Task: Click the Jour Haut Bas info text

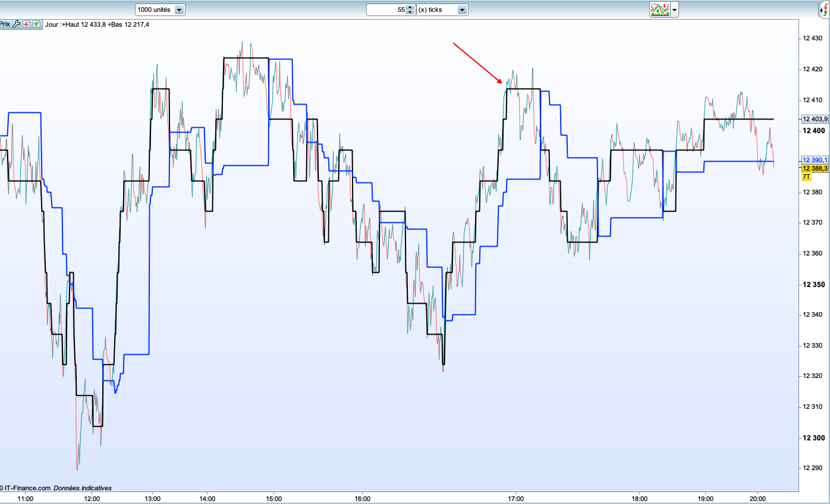Action: coord(98,24)
